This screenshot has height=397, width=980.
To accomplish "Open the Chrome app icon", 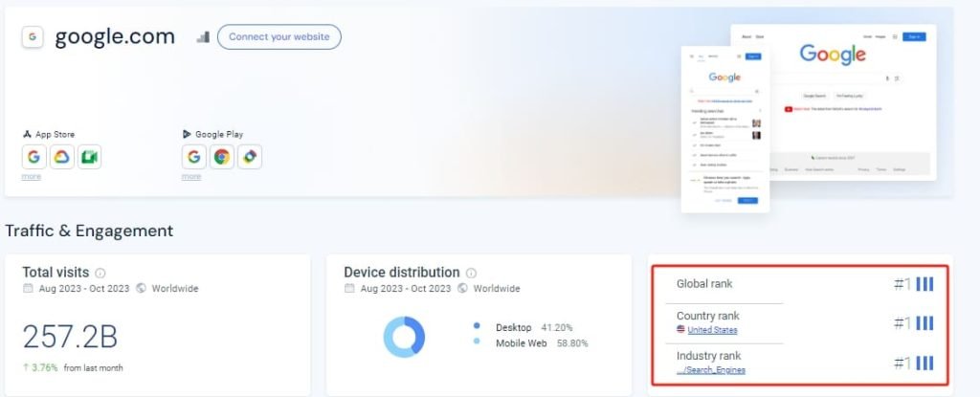I will tap(222, 157).
